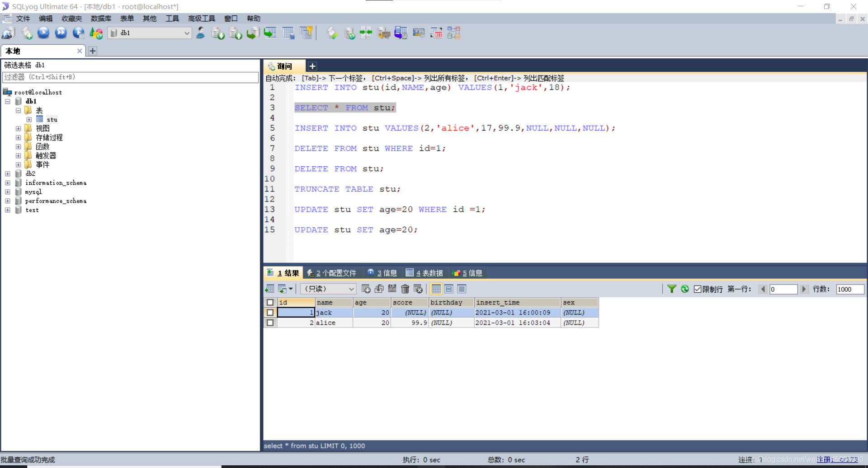This screenshot has height=468, width=868.
Task: Switch result to text view
Action: 462,289
